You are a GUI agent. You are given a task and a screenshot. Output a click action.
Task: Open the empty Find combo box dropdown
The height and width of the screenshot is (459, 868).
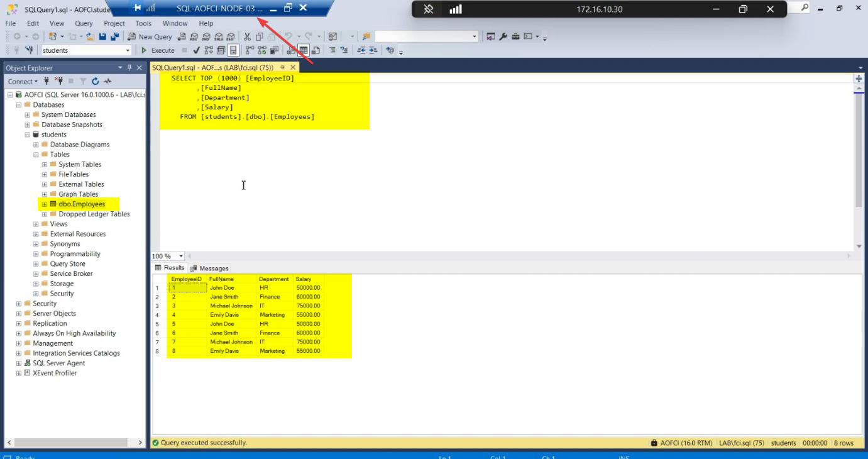click(x=475, y=36)
